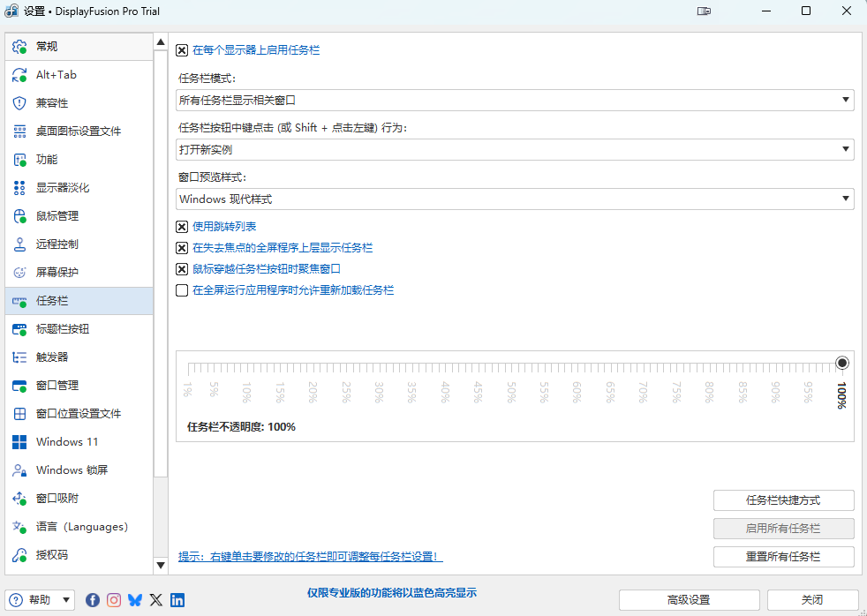Enable 在全屏运行应用程序时允许重新加载任务栏 checkbox

(182, 290)
